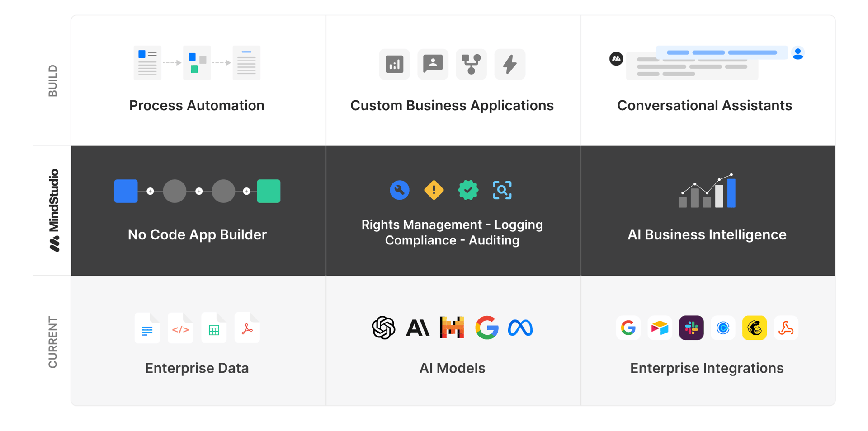Click the Airtable integration icon

click(x=660, y=328)
